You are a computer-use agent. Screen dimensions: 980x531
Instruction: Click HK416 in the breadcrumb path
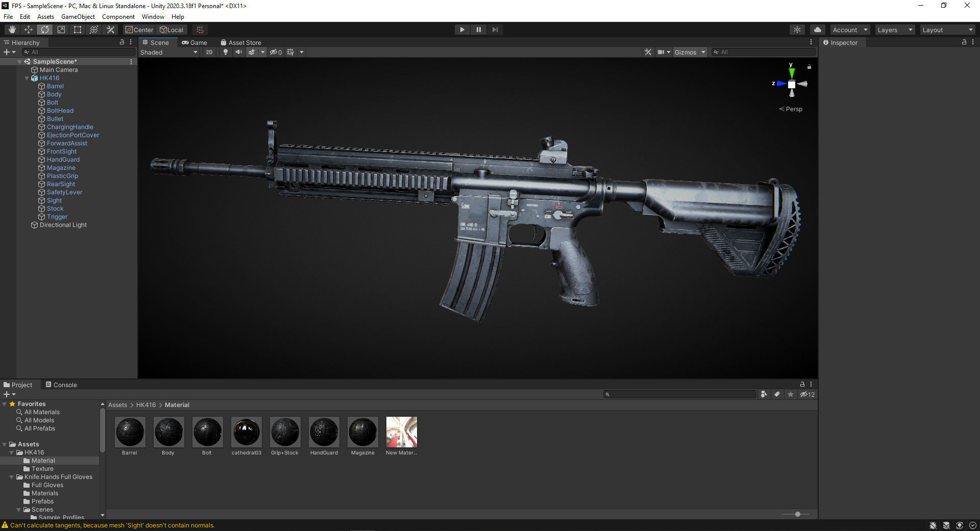coord(146,404)
